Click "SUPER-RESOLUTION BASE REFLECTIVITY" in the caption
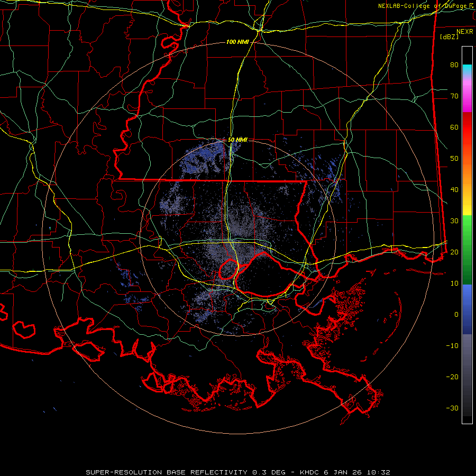The width and height of the screenshot is (476, 476). (167, 472)
